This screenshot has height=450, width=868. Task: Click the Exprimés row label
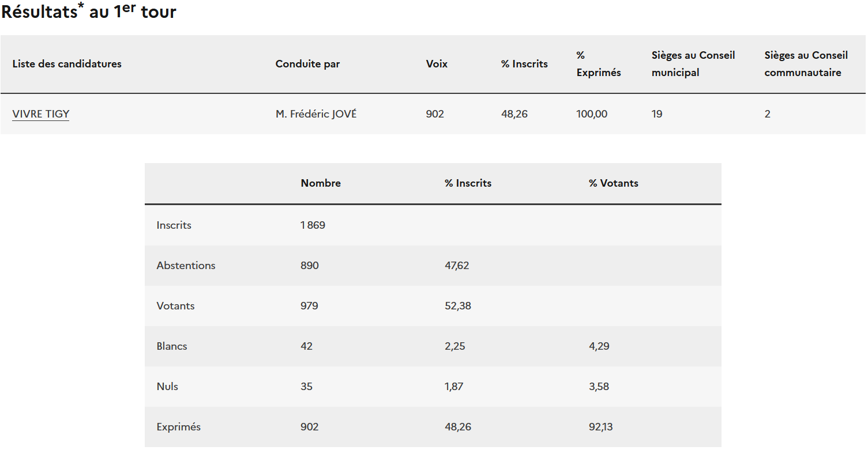[x=179, y=427]
